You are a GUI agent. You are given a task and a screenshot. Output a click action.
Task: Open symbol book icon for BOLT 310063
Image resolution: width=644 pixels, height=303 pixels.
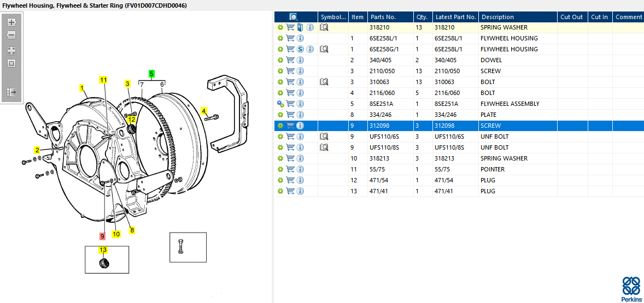pyautogui.click(x=324, y=82)
